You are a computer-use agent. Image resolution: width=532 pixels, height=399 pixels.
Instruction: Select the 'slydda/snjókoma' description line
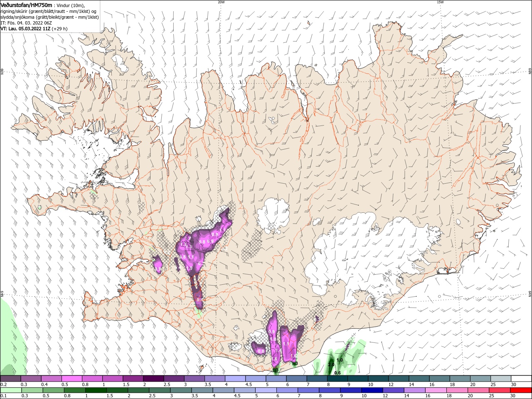click(49, 17)
